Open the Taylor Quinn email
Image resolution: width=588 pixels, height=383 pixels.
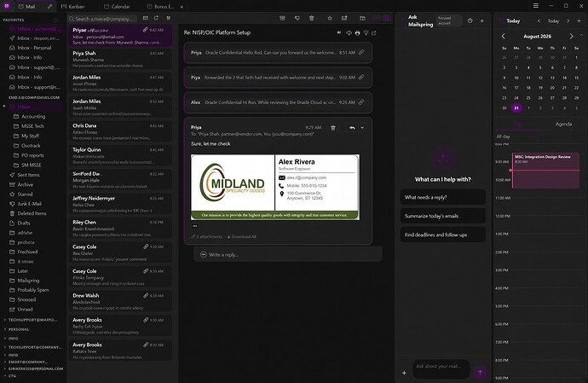119,155
